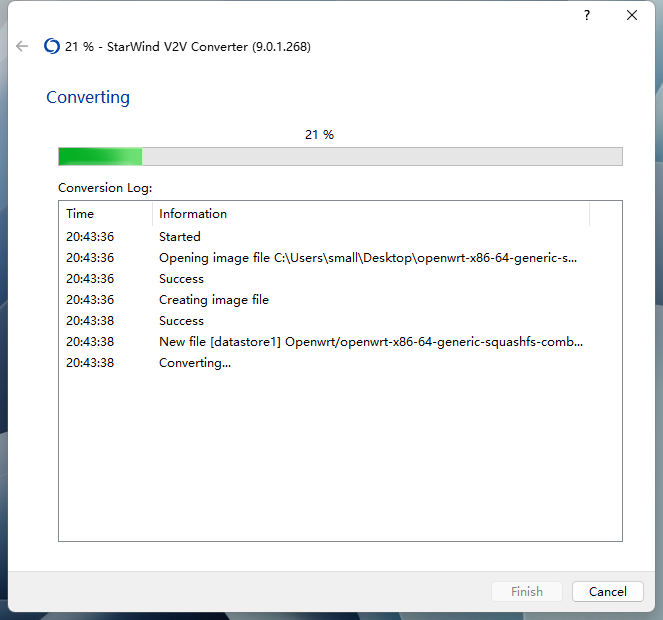Select the "New file [datastore1]" log entry
The width and height of the screenshot is (663, 620).
click(371, 342)
